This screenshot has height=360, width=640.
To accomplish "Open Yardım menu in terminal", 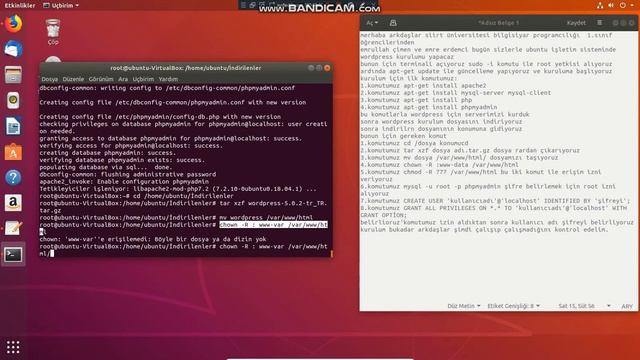I will pos(168,79).
